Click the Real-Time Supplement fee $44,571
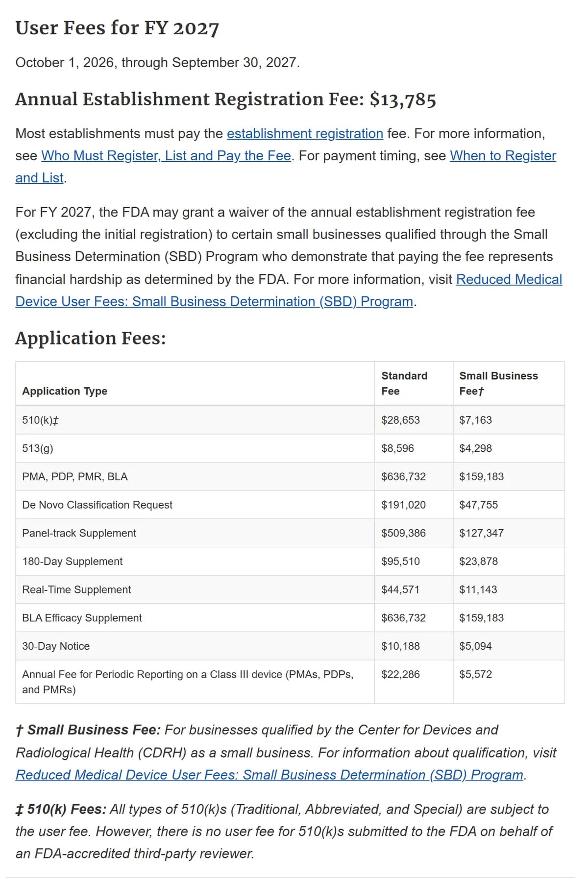The width and height of the screenshot is (588, 878). 401,589
